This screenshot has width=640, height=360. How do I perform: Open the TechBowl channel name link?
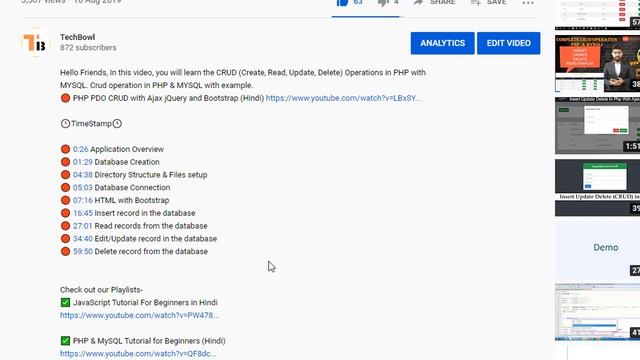78,37
